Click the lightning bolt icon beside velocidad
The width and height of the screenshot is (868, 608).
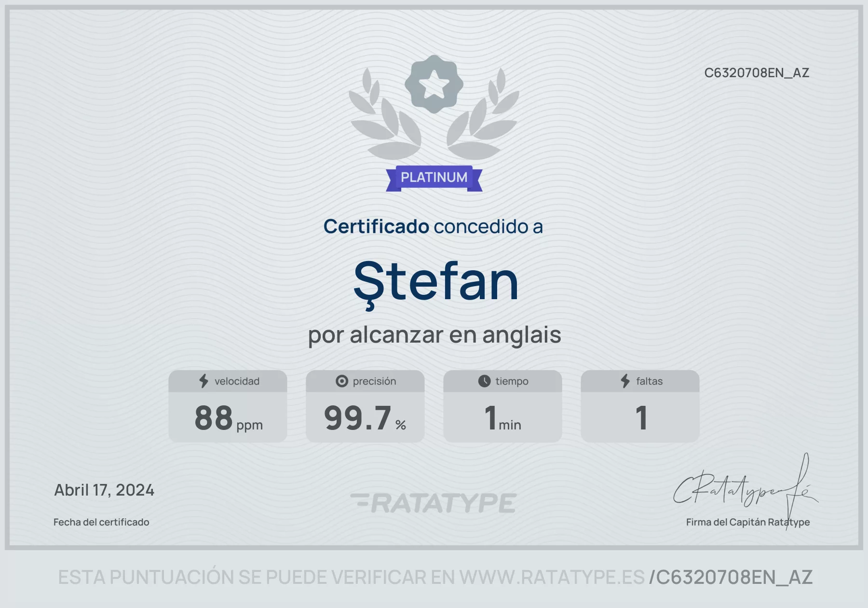pos(204,381)
